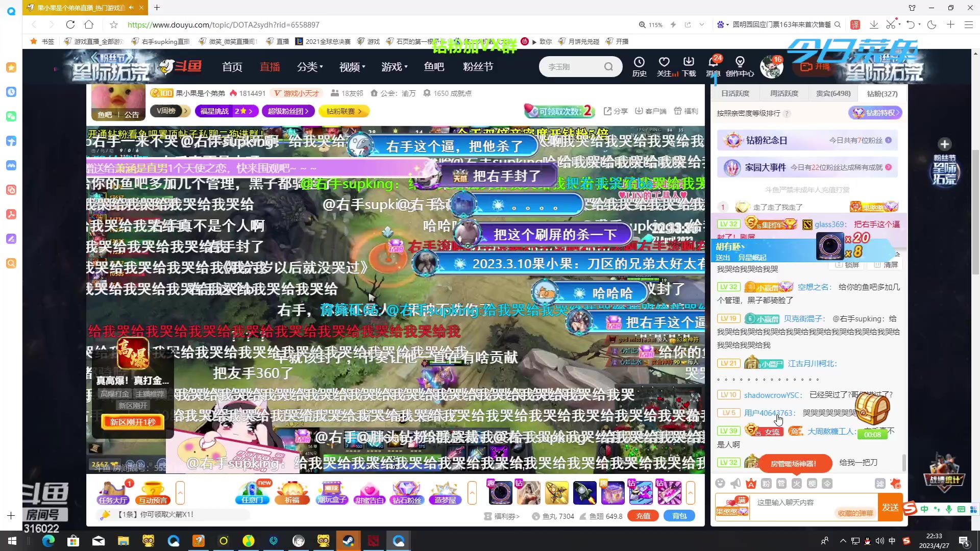Image resolution: width=980 pixels, height=551 pixels.
Task: Open 钻石粉丝 diamond fans icon
Action: [407, 493]
